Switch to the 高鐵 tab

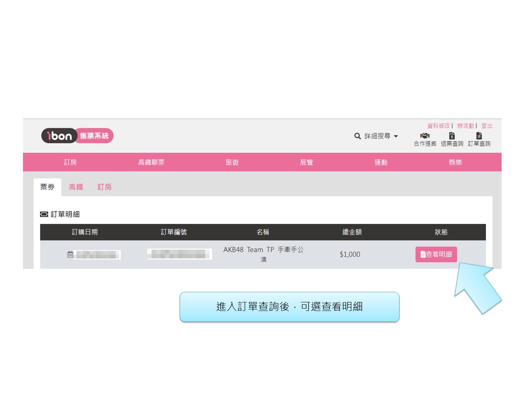(76, 187)
